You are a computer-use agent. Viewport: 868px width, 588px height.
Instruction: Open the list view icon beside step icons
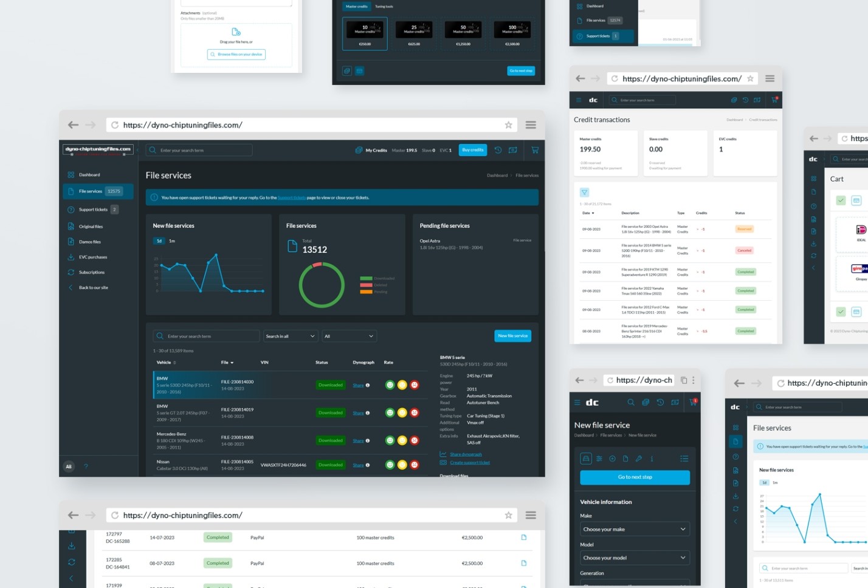(x=684, y=459)
